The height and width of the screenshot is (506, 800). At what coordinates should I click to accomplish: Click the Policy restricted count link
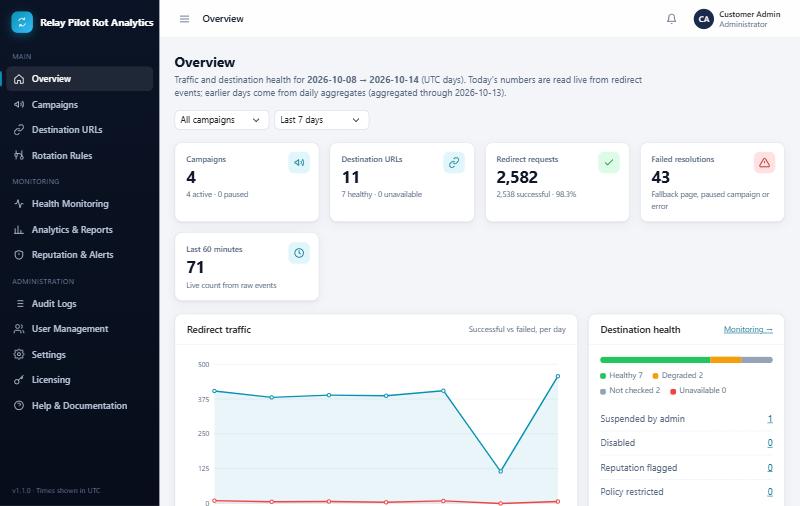pyautogui.click(x=770, y=492)
